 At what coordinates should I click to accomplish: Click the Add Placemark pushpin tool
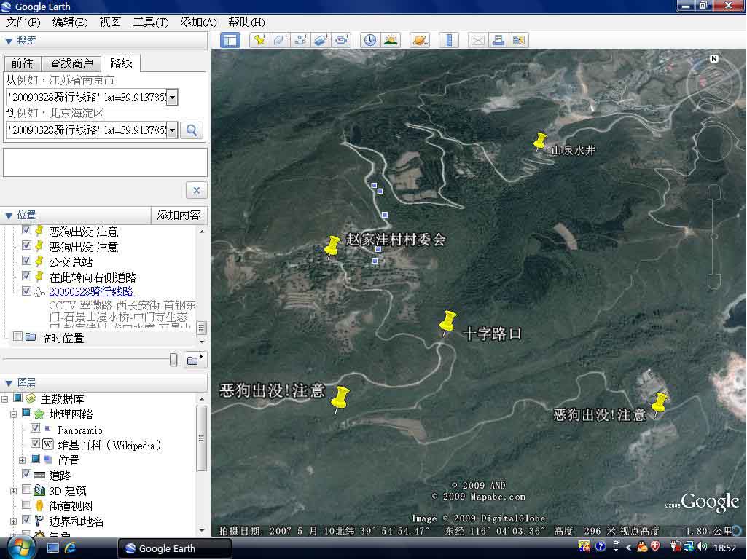[x=259, y=40]
